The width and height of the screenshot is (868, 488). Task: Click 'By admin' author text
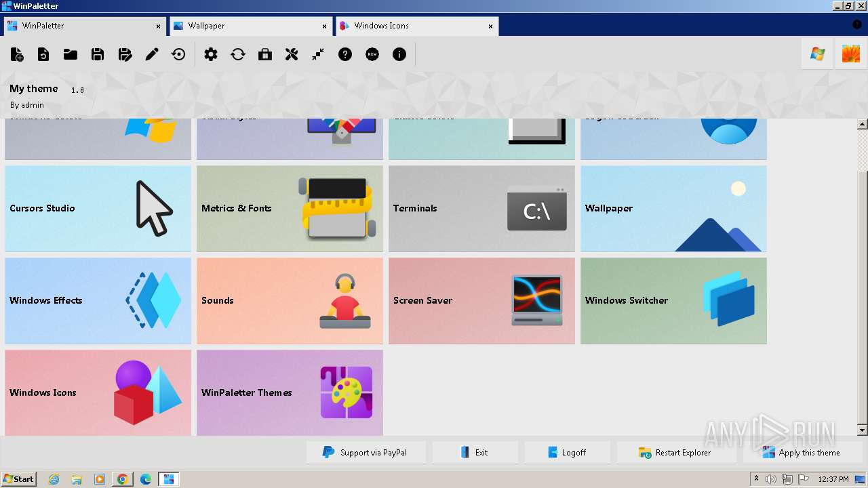(27, 105)
